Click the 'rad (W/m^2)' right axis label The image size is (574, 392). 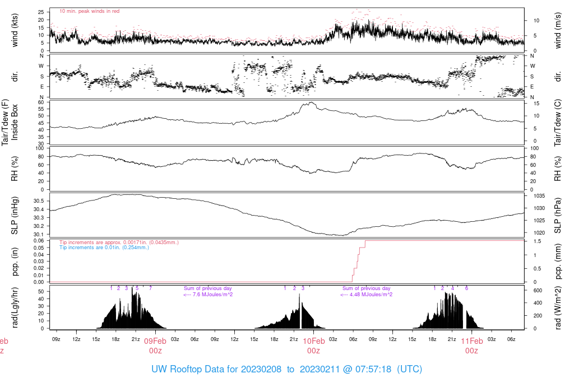click(x=558, y=307)
